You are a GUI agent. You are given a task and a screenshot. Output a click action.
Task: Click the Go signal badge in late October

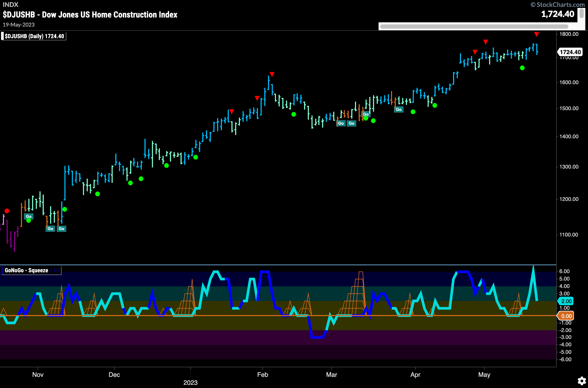click(29, 216)
